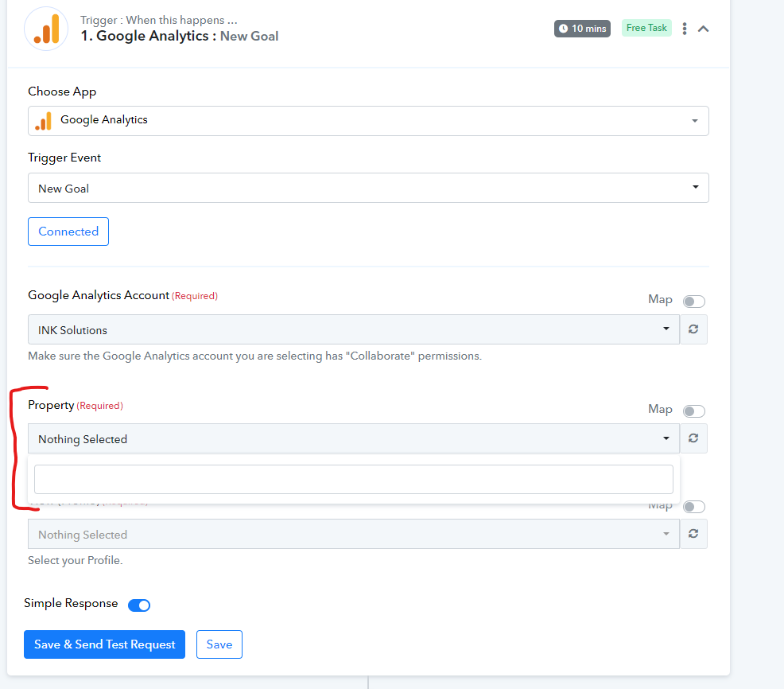Open the three-dot options menu in header
Screen dimensions: 784x689
tap(685, 29)
